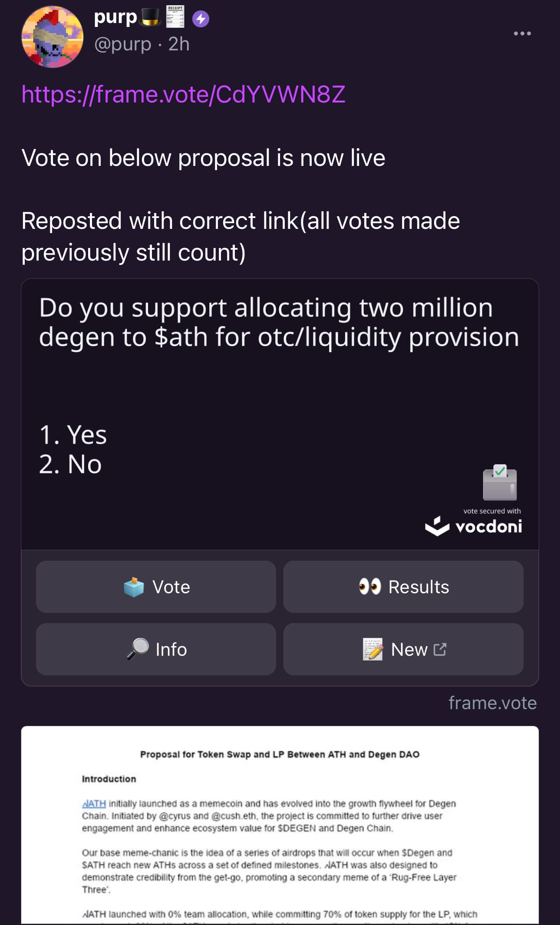Open the attached proposal document image

coord(280,825)
